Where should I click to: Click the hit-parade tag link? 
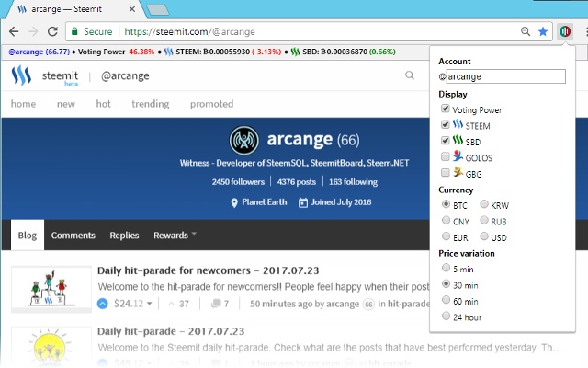[x=408, y=304]
